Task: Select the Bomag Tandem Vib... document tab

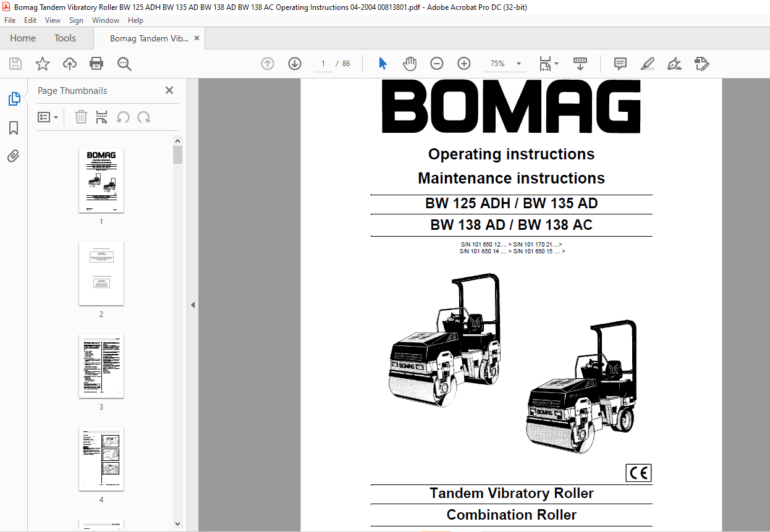Action: [x=148, y=38]
